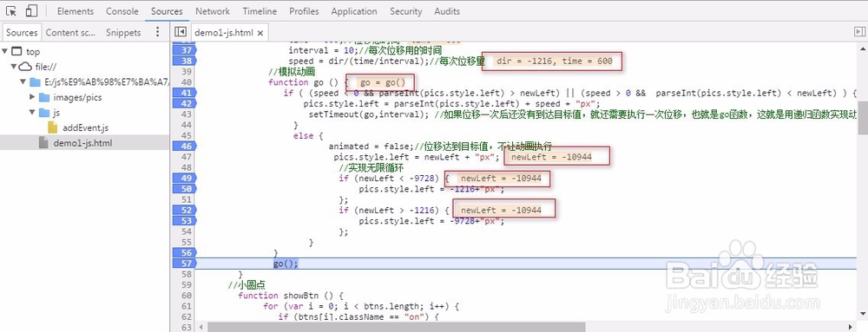The image size is (868, 332).
Task: Open navigator three-dot more options menu
Action: click(x=158, y=32)
